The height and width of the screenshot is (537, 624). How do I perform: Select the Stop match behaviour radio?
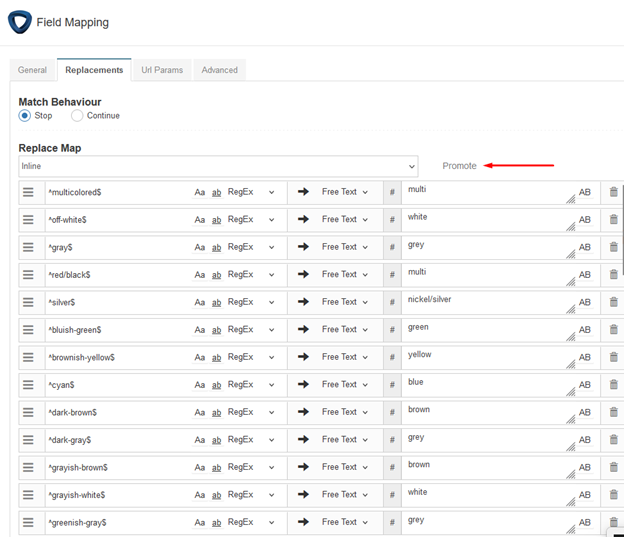click(x=25, y=116)
